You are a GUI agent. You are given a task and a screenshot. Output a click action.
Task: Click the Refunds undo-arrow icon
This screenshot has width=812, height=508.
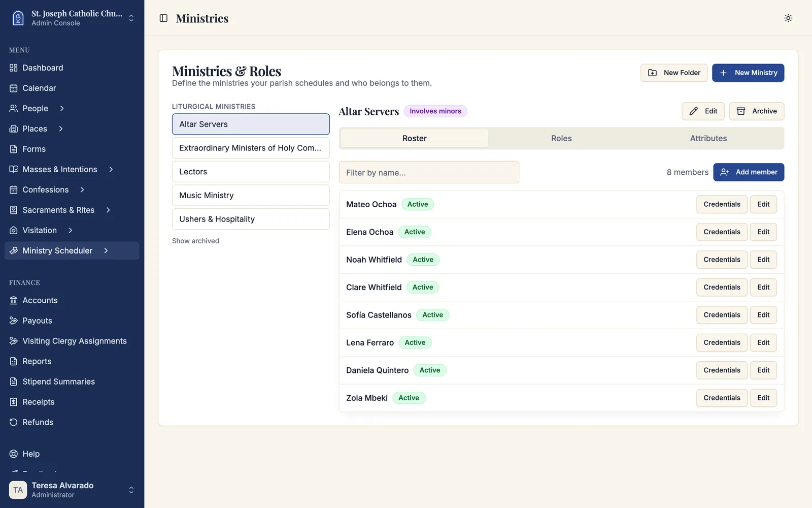coord(14,423)
